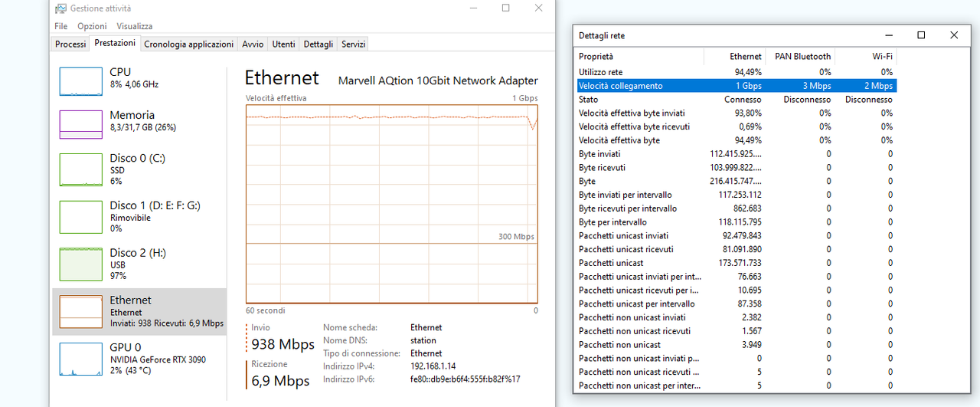Screen dimensions: 980x407
Task: Switch to the Processi tab
Action: [x=70, y=44]
